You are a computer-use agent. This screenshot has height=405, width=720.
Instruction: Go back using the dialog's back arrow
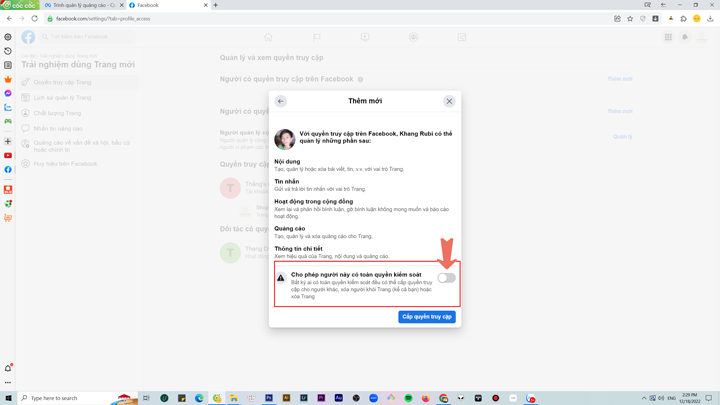(281, 101)
